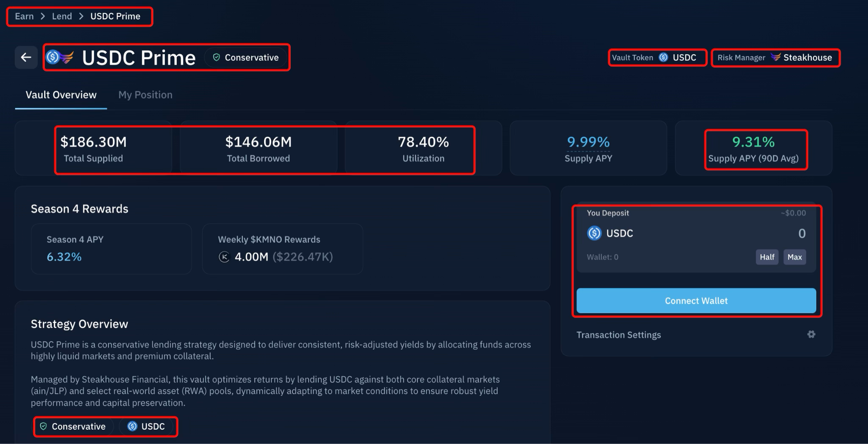Click the back arrow button
Image resolution: width=868 pixels, height=444 pixels.
26,57
